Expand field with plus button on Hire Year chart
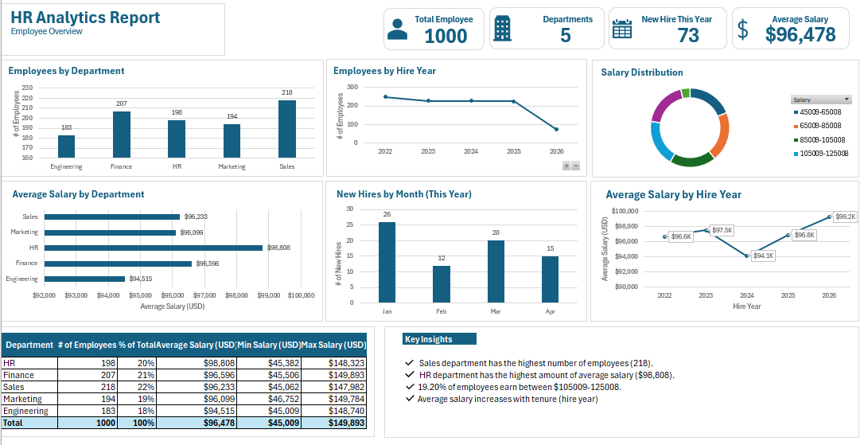868x445 pixels. click(x=566, y=166)
